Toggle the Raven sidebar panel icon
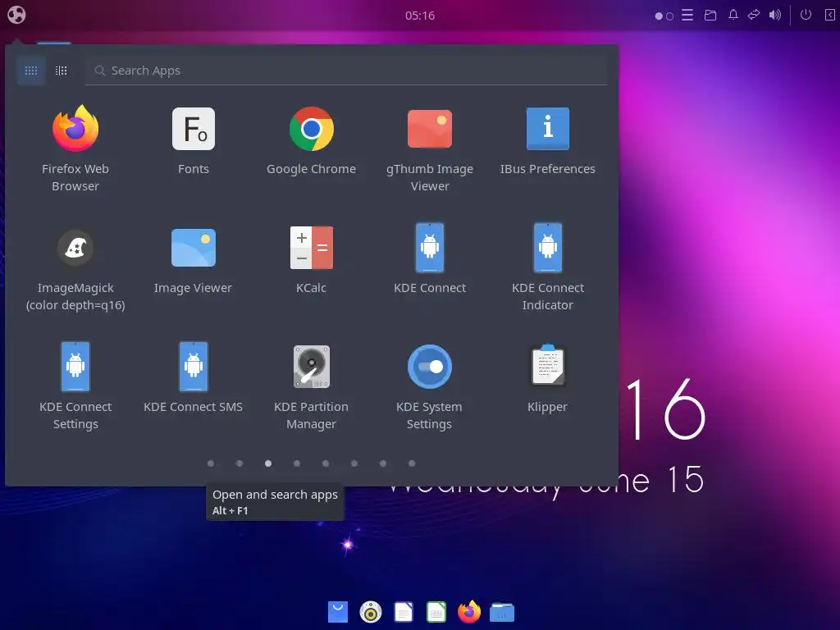840x630 pixels. coord(829,15)
